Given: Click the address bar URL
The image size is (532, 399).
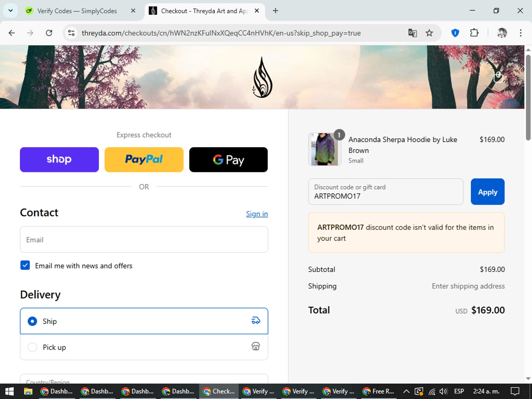Looking at the screenshot, I should (221, 33).
